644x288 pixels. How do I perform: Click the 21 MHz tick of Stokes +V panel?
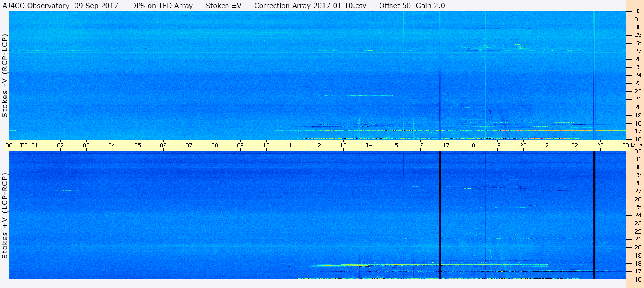click(x=637, y=239)
